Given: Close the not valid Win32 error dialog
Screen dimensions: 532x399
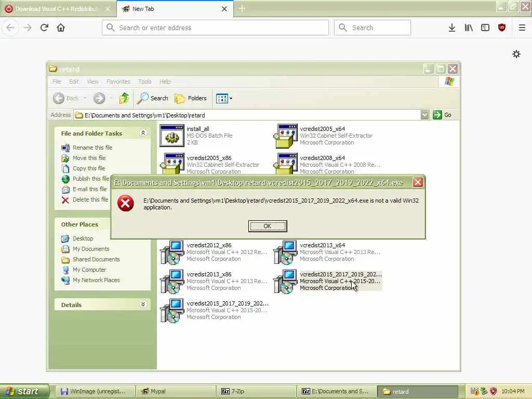Looking at the screenshot, I should tap(418, 182).
